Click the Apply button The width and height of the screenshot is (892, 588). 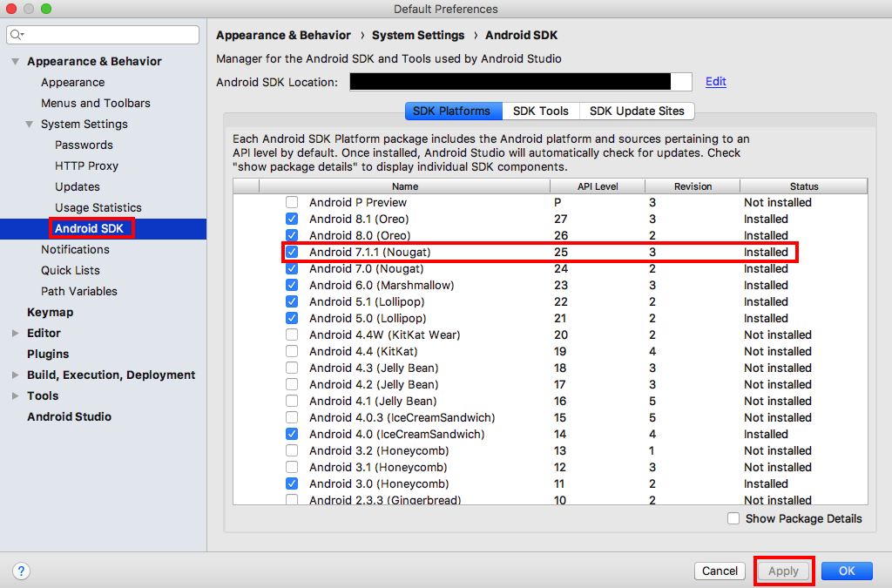coord(783,571)
